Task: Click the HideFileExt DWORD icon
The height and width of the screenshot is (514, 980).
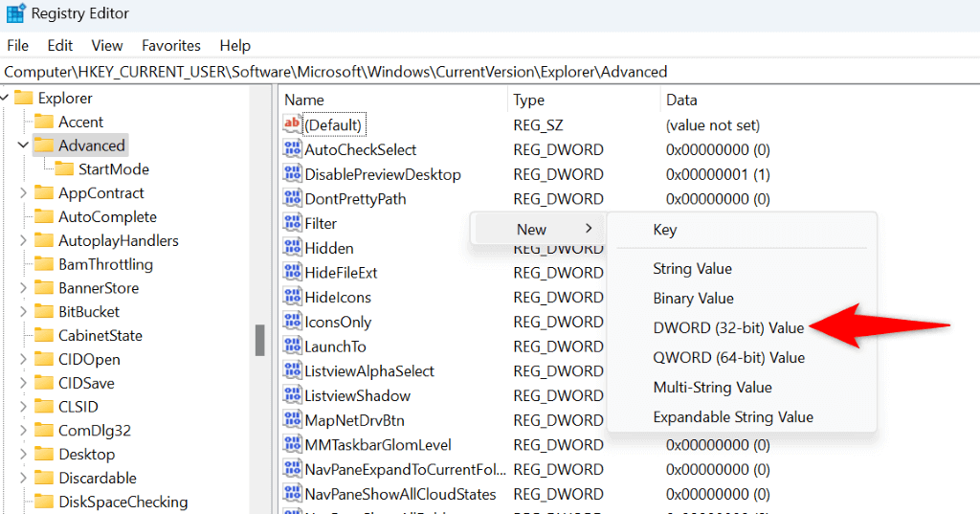Action: tap(292, 273)
